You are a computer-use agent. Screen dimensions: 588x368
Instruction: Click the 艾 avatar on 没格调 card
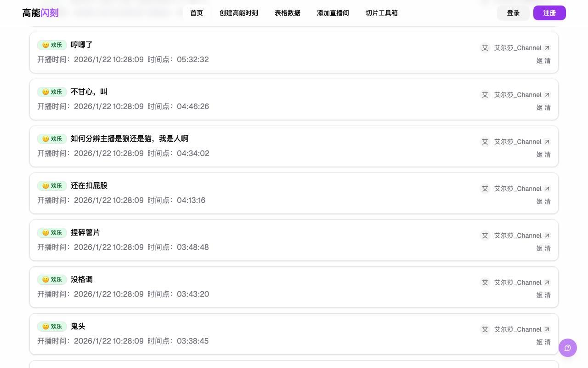pos(485,282)
